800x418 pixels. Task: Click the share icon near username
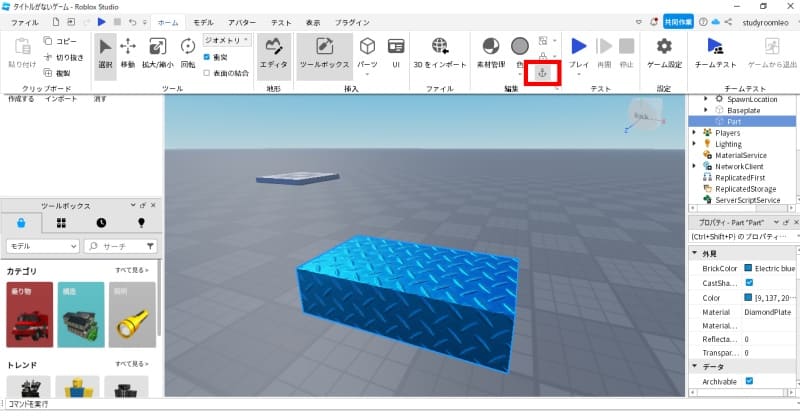click(x=729, y=22)
